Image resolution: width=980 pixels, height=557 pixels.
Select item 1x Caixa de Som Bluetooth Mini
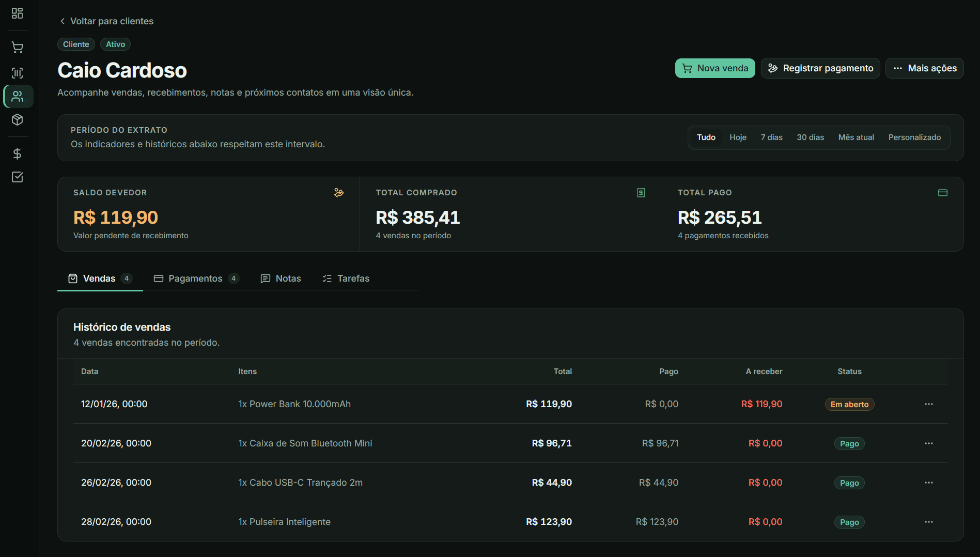(305, 443)
